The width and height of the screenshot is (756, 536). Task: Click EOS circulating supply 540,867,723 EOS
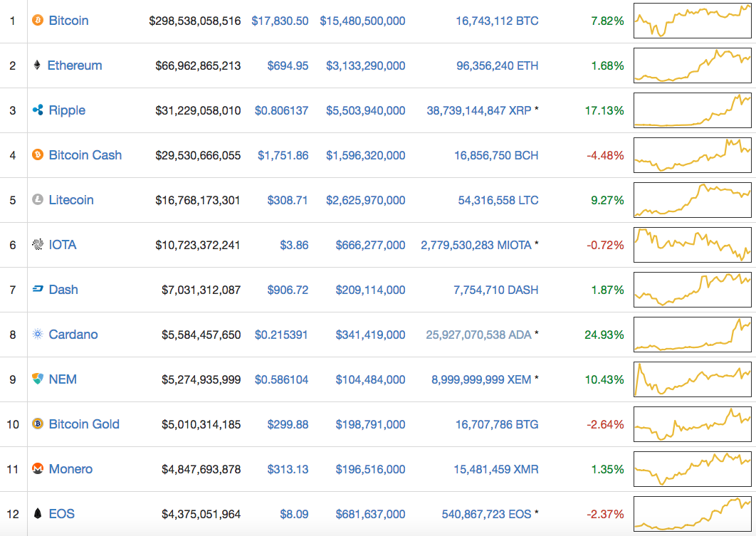click(486, 514)
